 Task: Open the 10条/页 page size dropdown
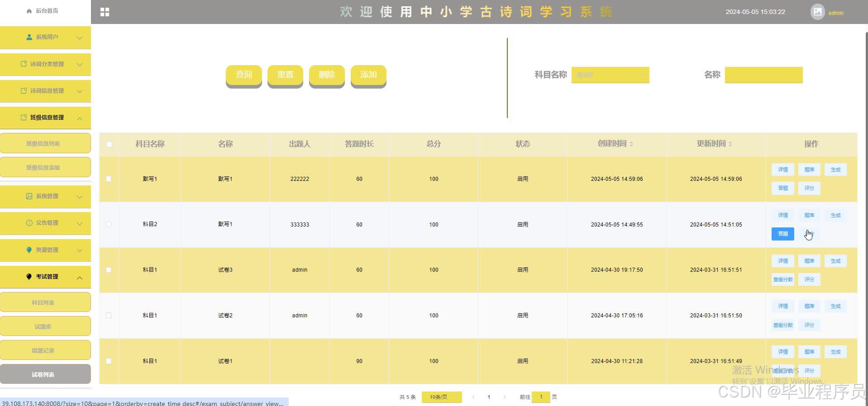tap(442, 397)
